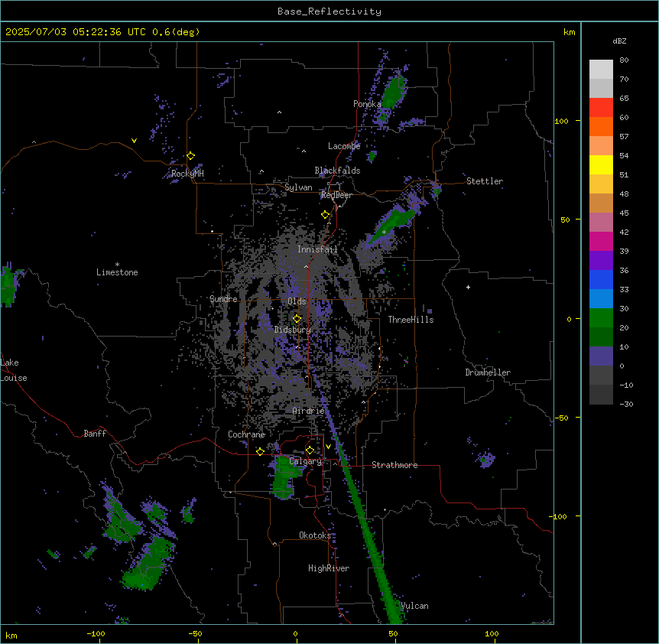659x644 pixels.
Task: Click the Banff town label
Action: pyautogui.click(x=95, y=434)
